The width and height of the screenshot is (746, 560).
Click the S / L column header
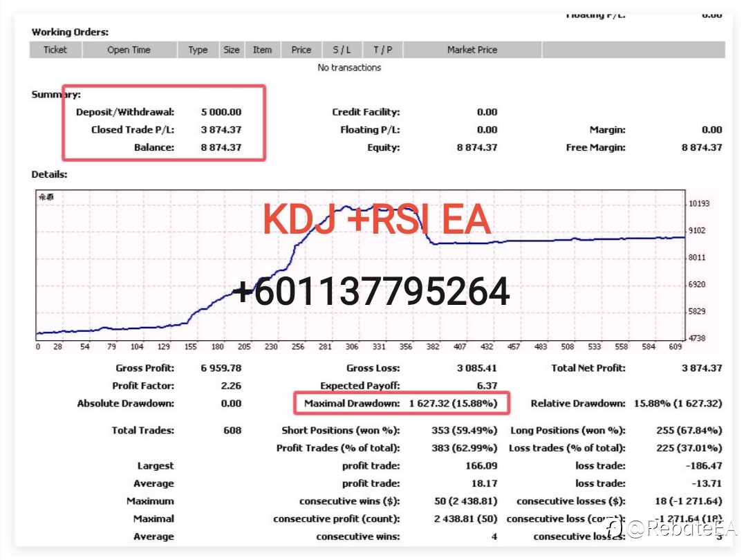tap(342, 50)
